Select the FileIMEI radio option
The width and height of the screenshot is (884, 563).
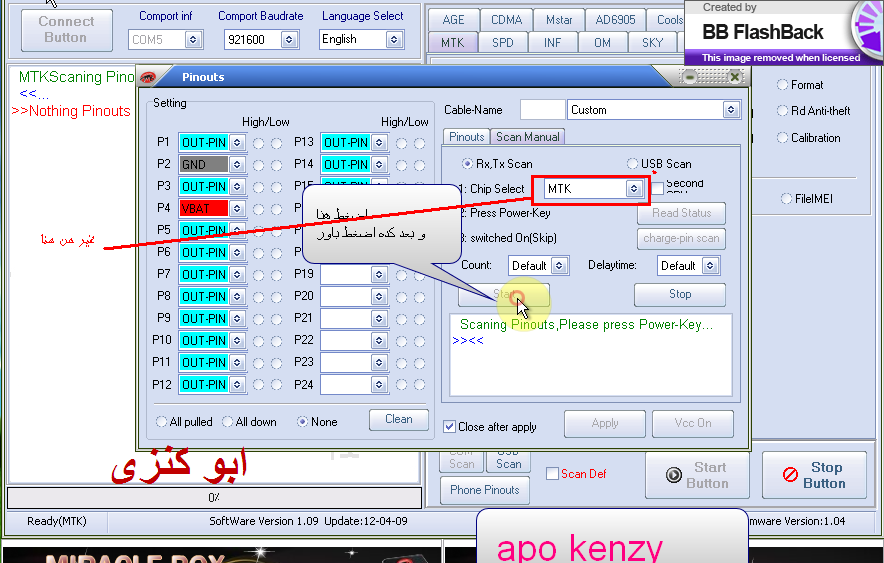[x=786, y=198]
